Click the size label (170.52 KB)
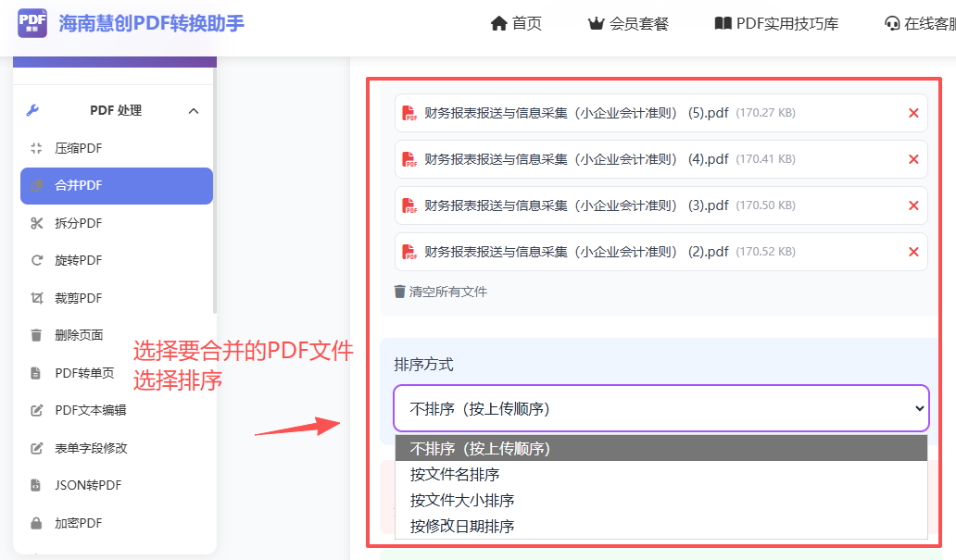The image size is (956, 560). [766, 252]
